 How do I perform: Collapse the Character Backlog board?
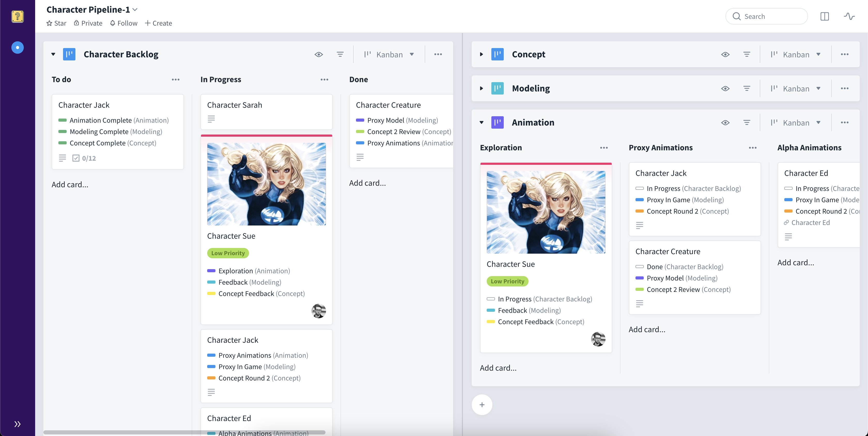(53, 54)
